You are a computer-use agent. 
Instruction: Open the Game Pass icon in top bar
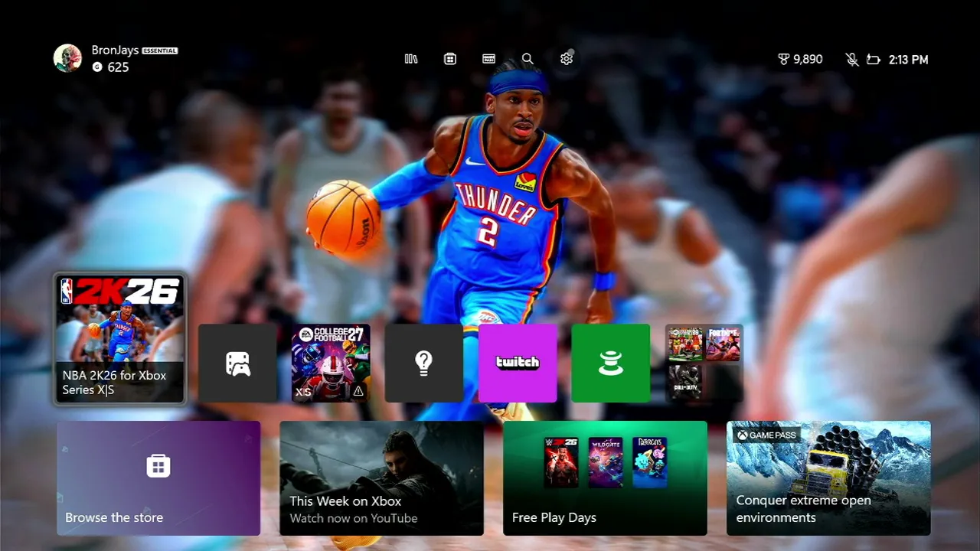point(489,59)
